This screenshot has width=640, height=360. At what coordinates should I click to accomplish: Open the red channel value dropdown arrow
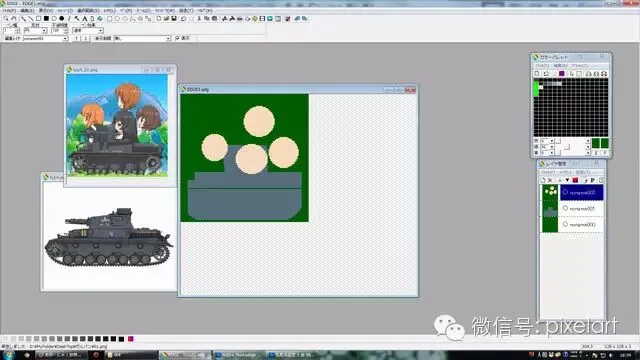tap(551, 141)
